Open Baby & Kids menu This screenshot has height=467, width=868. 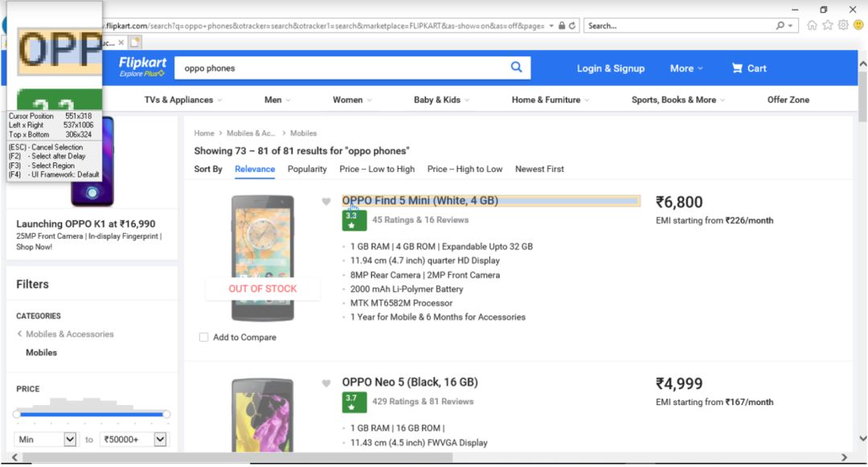[x=441, y=100]
